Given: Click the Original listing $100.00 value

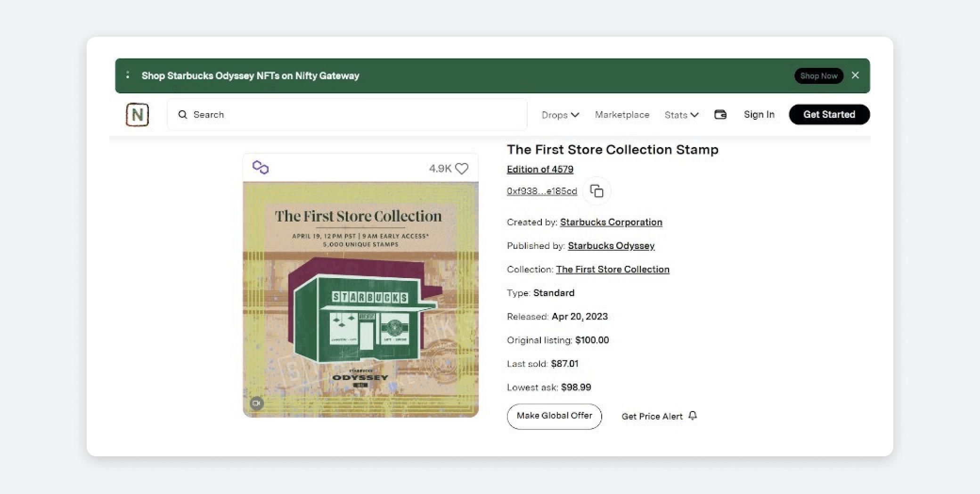Looking at the screenshot, I should (x=592, y=340).
